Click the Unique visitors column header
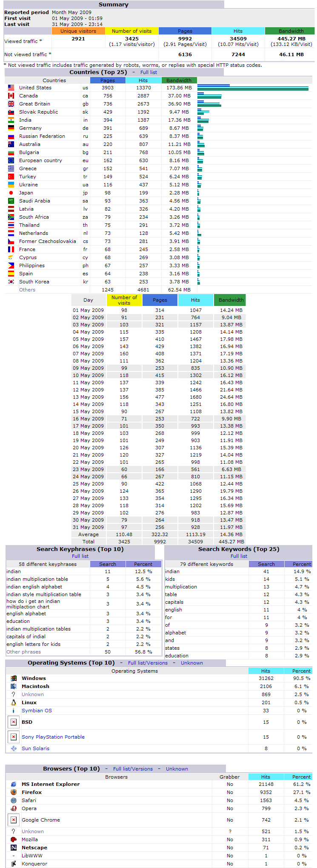The width and height of the screenshot is (317, 868). [x=78, y=31]
